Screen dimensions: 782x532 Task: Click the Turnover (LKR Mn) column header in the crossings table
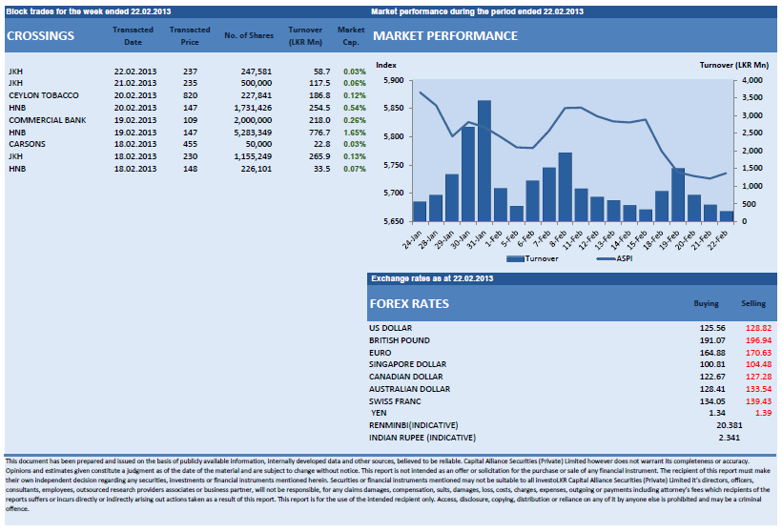coord(305,36)
